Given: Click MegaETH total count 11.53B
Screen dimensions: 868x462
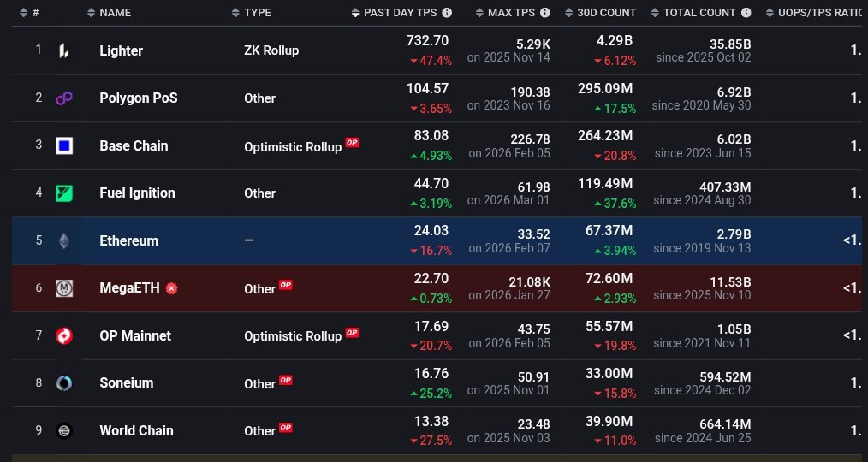Looking at the screenshot, I should [730, 282].
